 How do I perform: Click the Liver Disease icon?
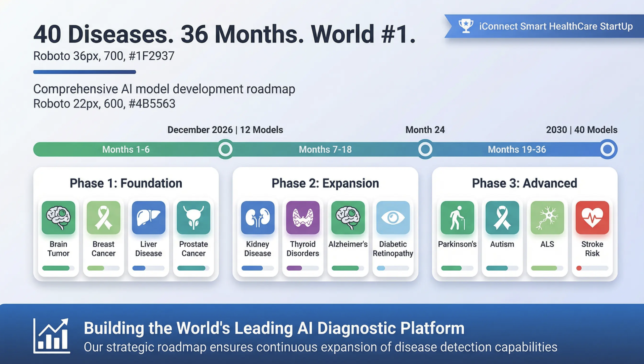[x=148, y=217]
